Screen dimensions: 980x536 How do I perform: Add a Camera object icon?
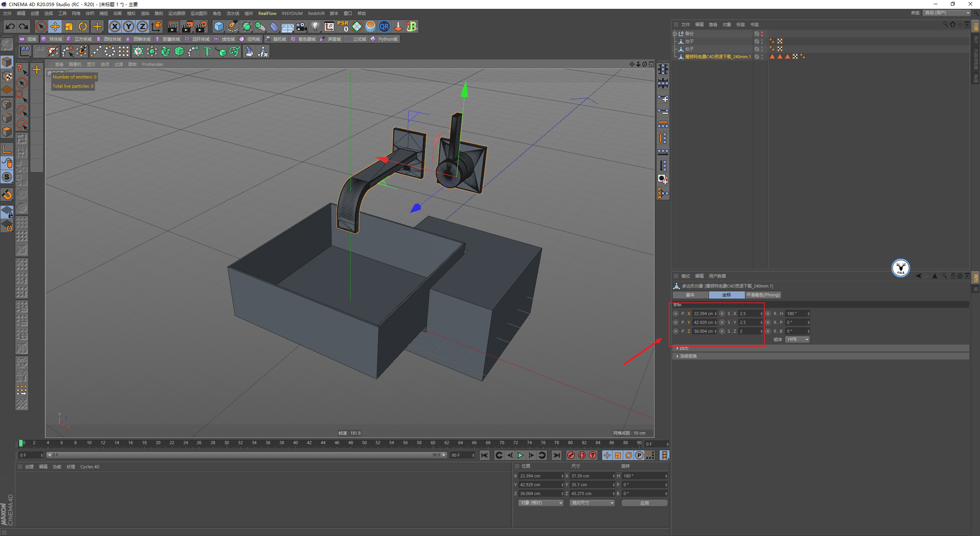302,26
